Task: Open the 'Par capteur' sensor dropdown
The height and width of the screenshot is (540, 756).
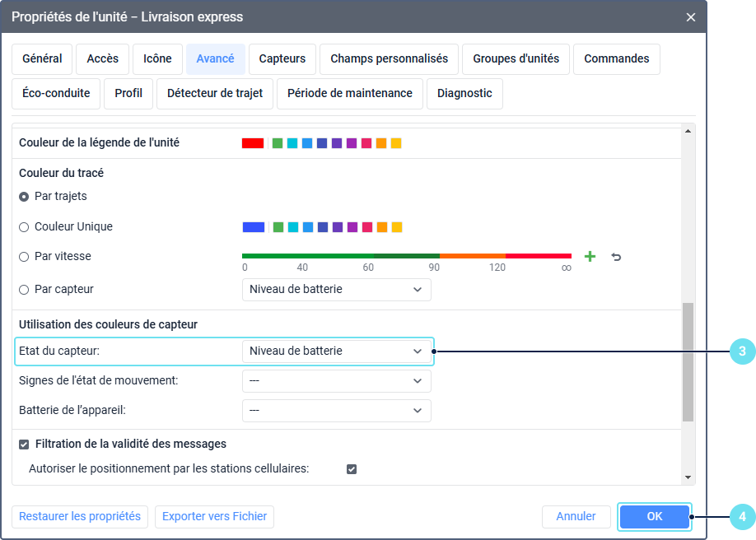Action: 336,290
